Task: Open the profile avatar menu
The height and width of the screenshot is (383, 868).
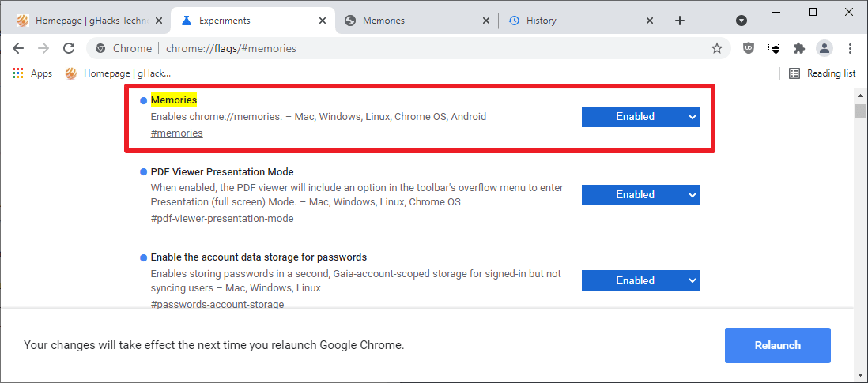Action: click(x=825, y=49)
